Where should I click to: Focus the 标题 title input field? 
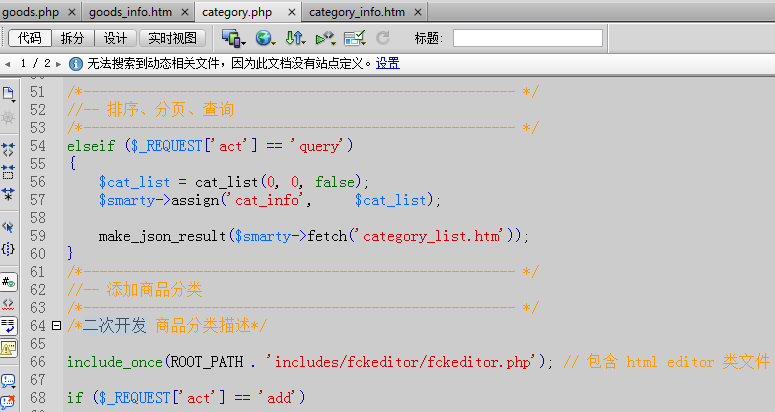click(528, 38)
